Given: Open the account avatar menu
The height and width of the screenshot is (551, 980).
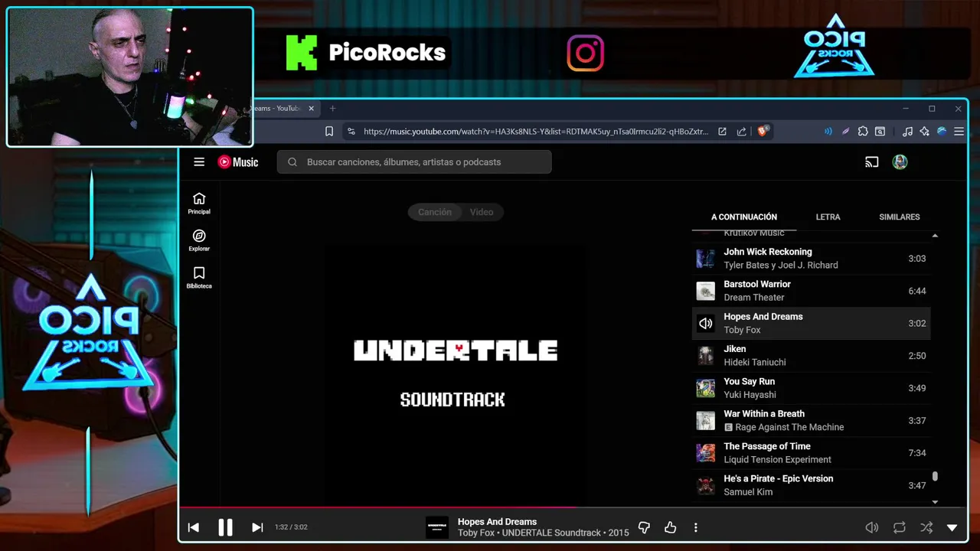Looking at the screenshot, I should [900, 162].
